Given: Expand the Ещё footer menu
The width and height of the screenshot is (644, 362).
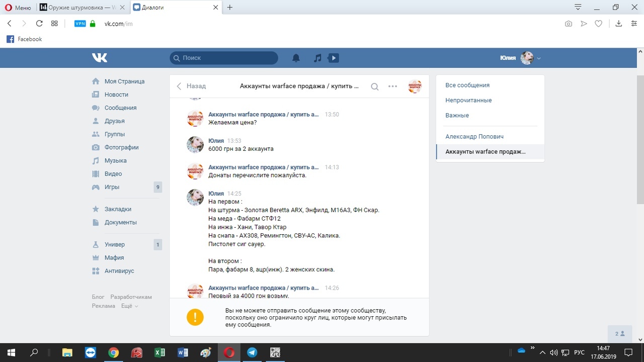Looking at the screenshot, I should (129, 306).
